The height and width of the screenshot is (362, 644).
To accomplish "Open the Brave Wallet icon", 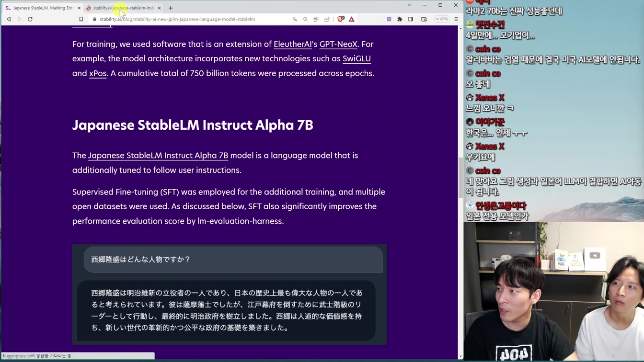I will pos(424,19).
